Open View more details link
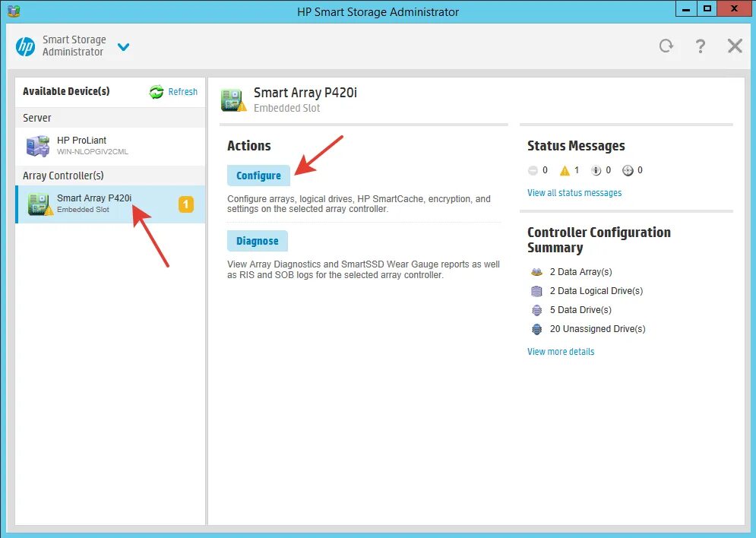Viewport: 756px width, 538px height. (561, 351)
